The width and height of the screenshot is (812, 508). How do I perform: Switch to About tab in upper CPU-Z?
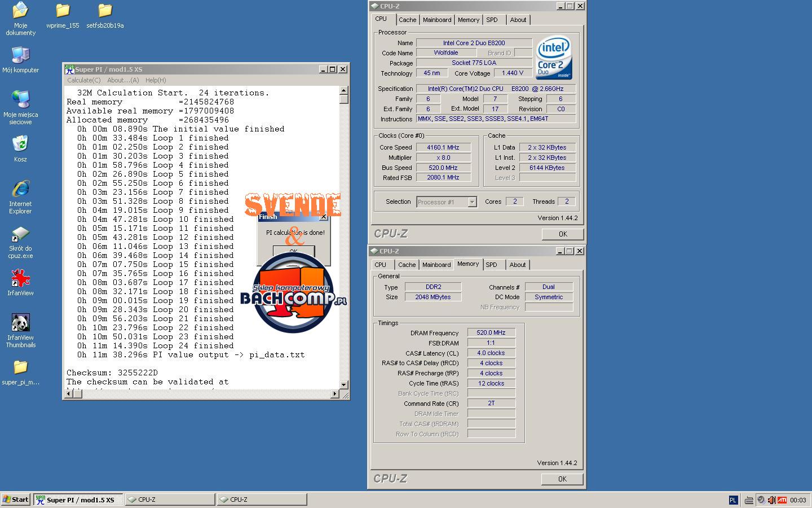(x=518, y=20)
